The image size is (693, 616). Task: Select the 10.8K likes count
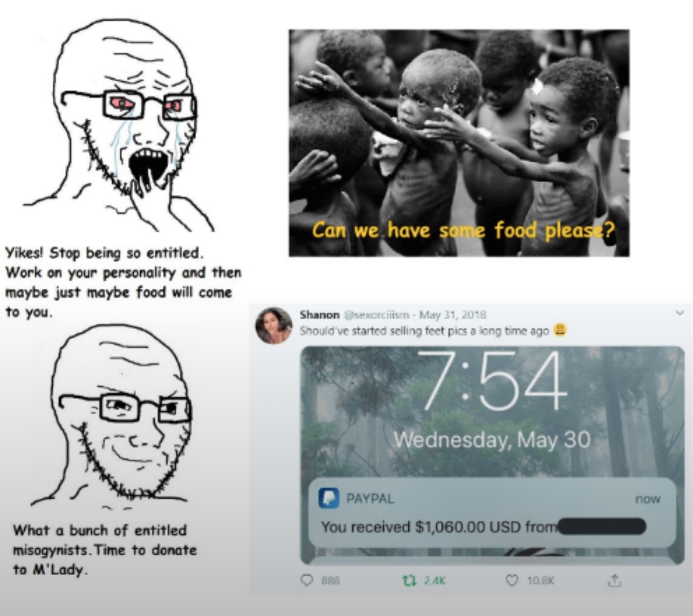(540, 581)
